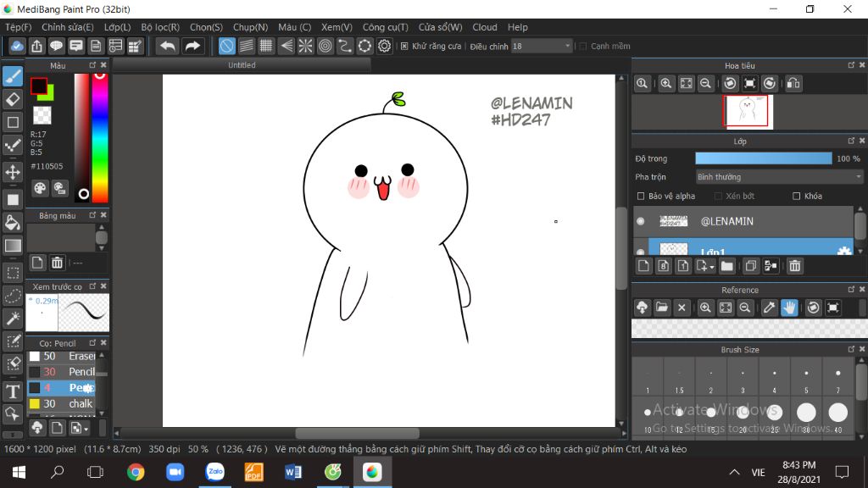Image resolution: width=868 pixels, height=488 pixels.
Task: Open the Điều chỉnh correction dropdown
Action: point(542,46)
